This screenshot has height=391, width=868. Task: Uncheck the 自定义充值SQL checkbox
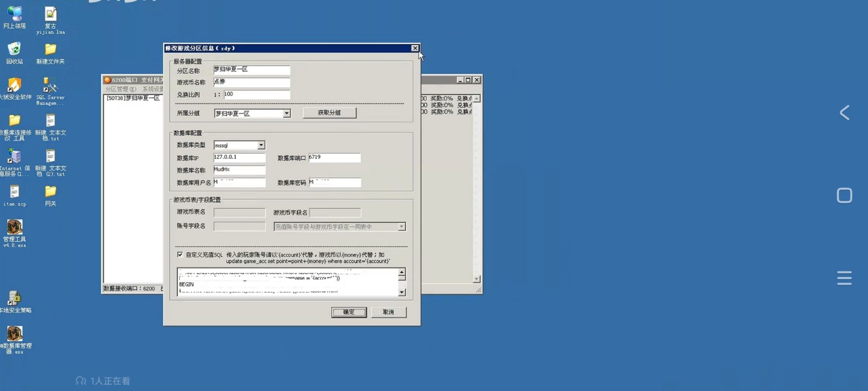coord(180,255)
